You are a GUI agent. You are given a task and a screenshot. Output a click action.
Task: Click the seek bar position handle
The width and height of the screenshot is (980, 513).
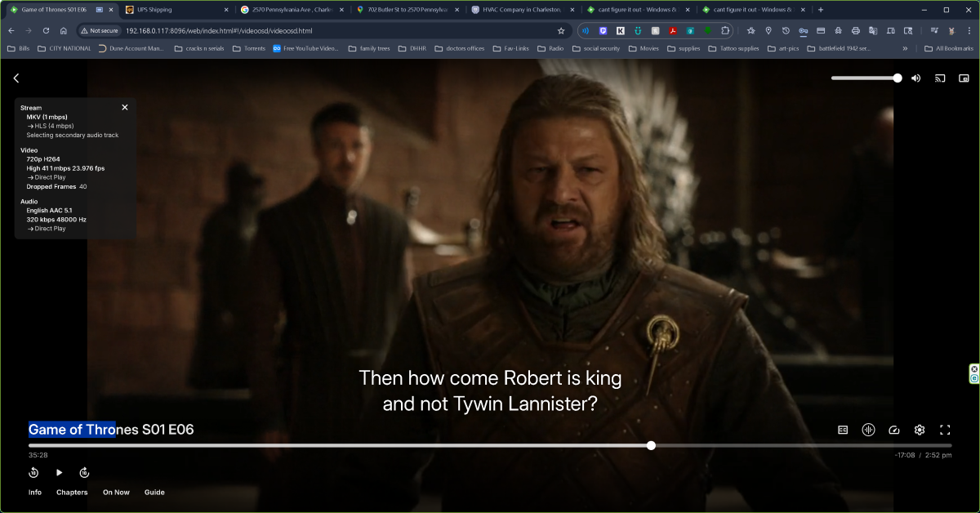point(651,445)
